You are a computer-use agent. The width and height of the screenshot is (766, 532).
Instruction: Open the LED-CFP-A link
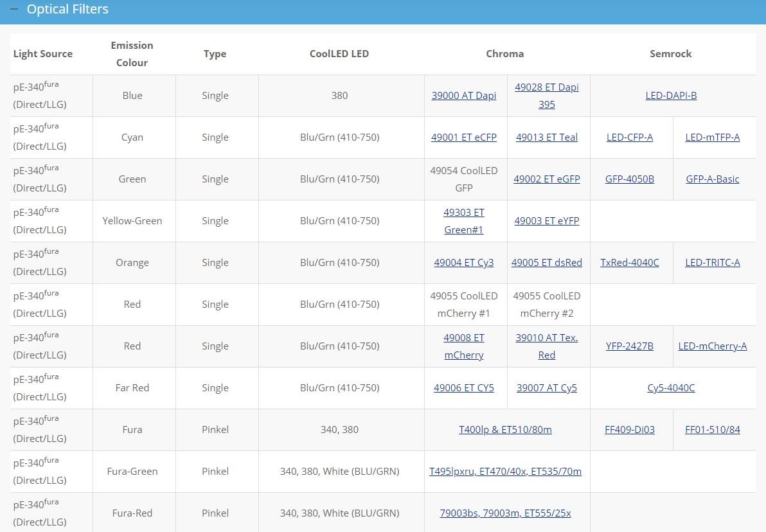pos(630,137)
